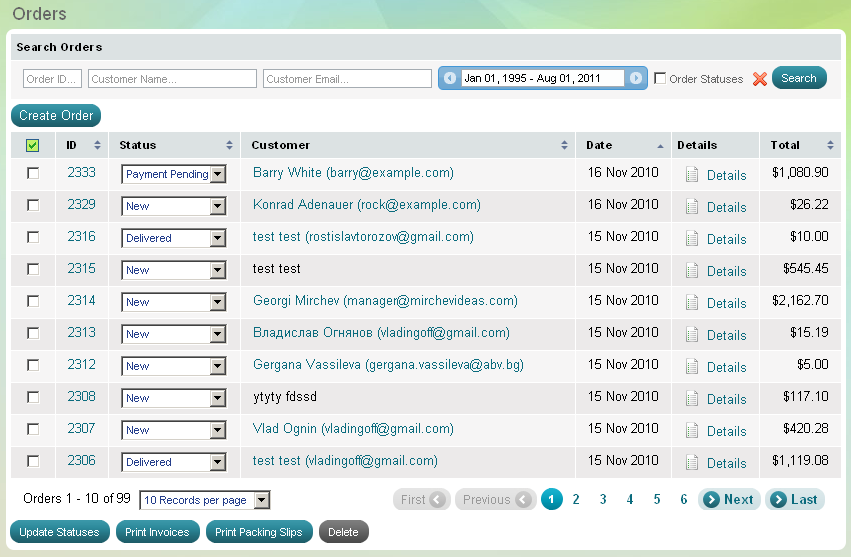Viewport: 851px width, 557px height.
Task: Click the date range next arrow icon
Action: pyautogui.click(x=636, y=78)
